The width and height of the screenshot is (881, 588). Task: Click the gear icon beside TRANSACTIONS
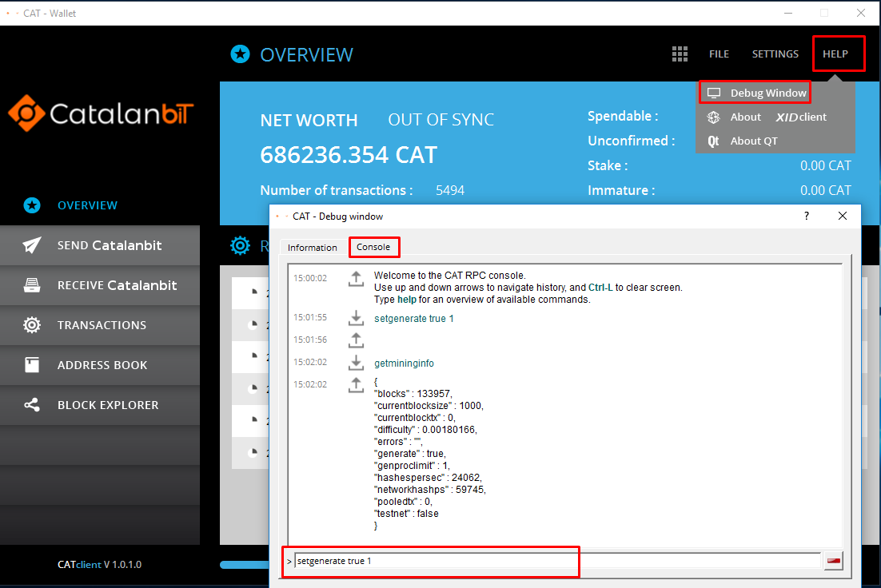[32, 325]
